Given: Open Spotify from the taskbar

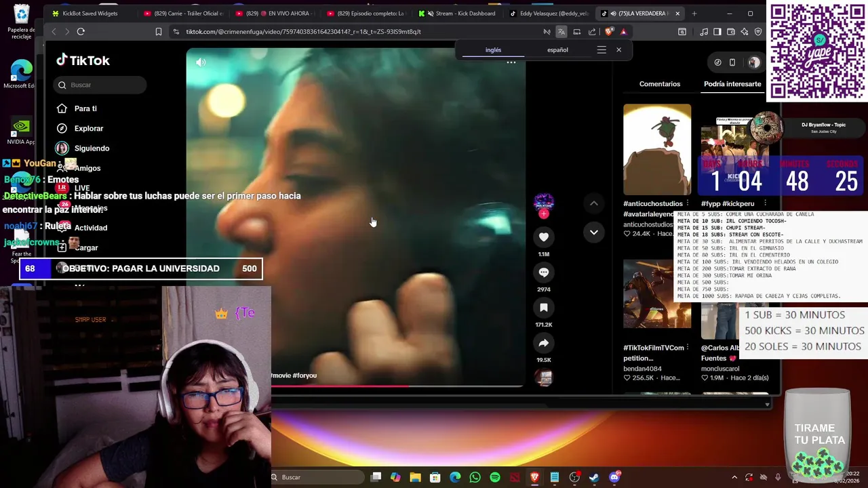Looking at the screenshot, I should click(x=495, y=477).
